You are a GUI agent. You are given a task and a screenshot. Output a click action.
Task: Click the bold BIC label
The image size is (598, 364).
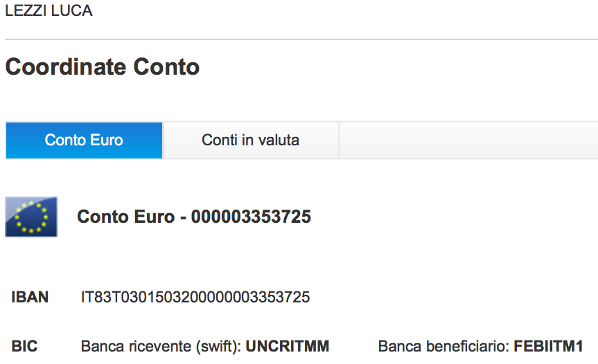click(x=24, y=347)
